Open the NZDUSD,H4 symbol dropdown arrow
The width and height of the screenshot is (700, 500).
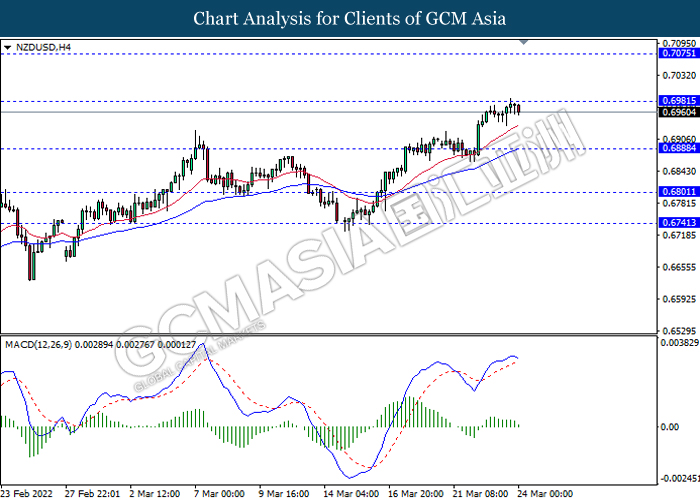7,47
